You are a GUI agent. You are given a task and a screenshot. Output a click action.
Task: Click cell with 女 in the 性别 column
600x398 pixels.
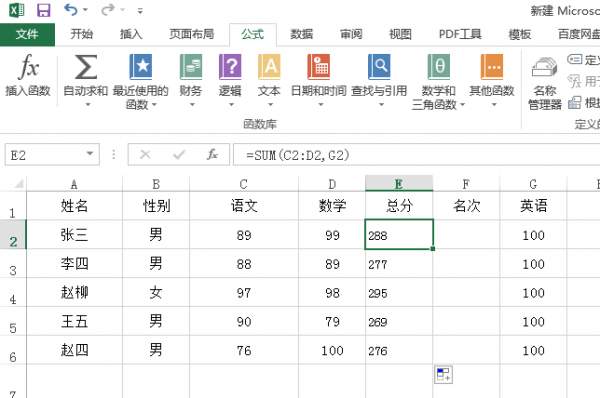pos(156,292)
